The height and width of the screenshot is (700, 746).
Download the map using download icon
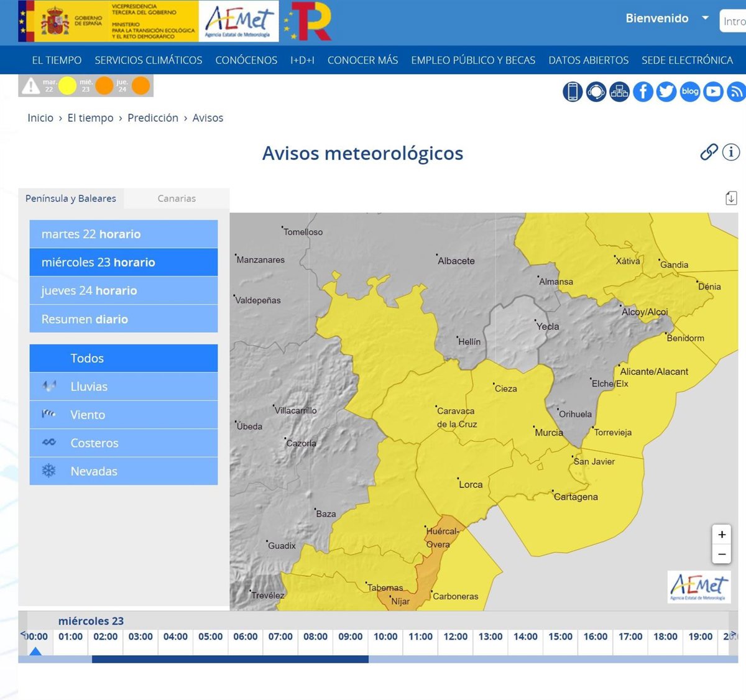point(731,198)
